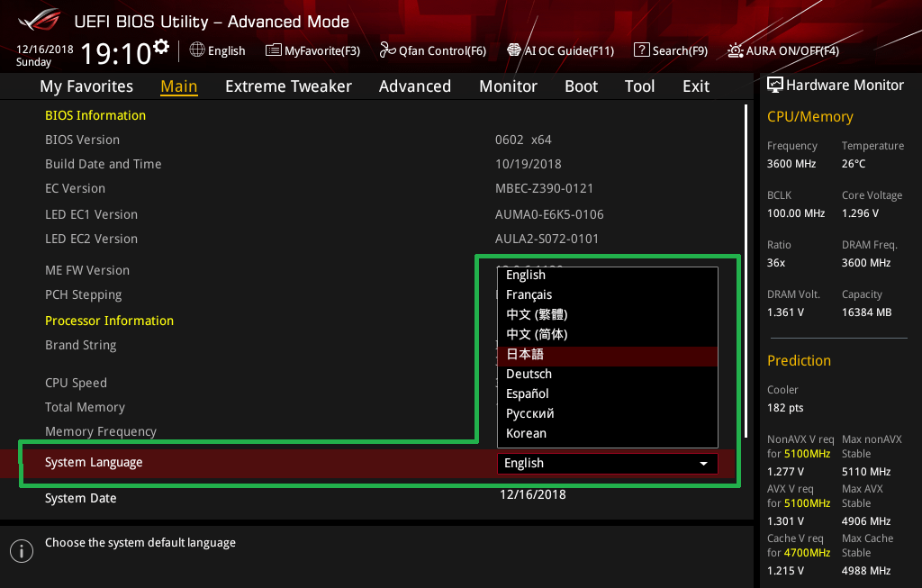Open Search(F9)
Screen dimensions: 922x588
click(671, 50)
